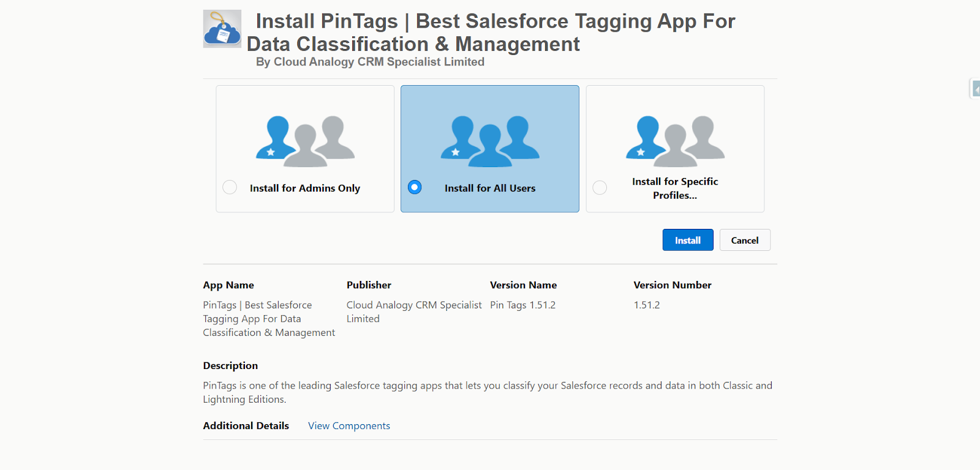Image resolution: width=980 pixels, height=470 pixels.
Task: Select the Install for Admins Only radio button
Action: (230, 187)
